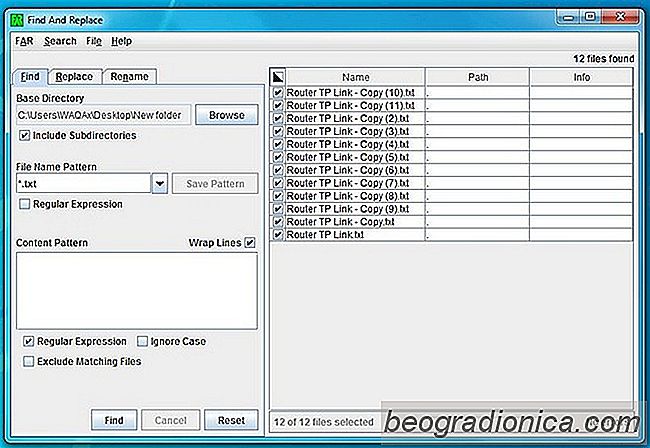Select file name Router TP Link - Copy (8).txt
Screen dimensions: 650x448
pos(348,196)
